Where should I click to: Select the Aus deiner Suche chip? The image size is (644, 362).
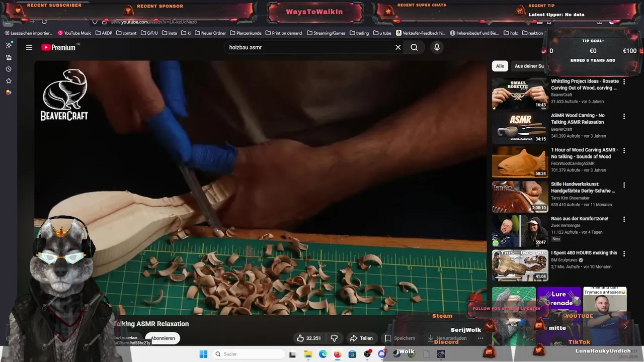pyautogui.click(x=528, y=66)
